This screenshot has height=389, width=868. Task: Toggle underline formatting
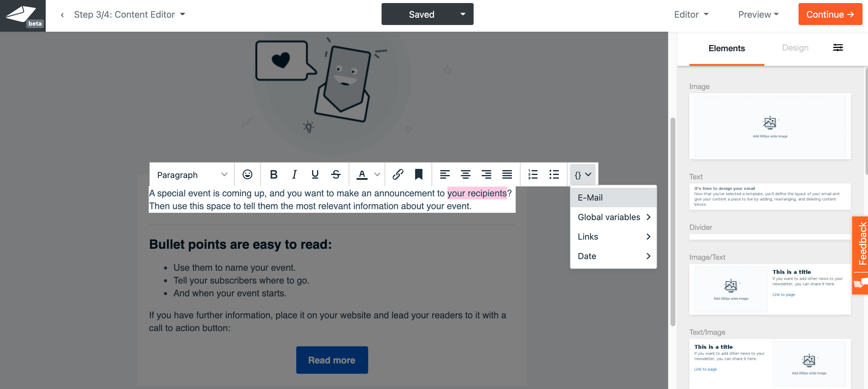pyautogui.click(x=315, y=175)
